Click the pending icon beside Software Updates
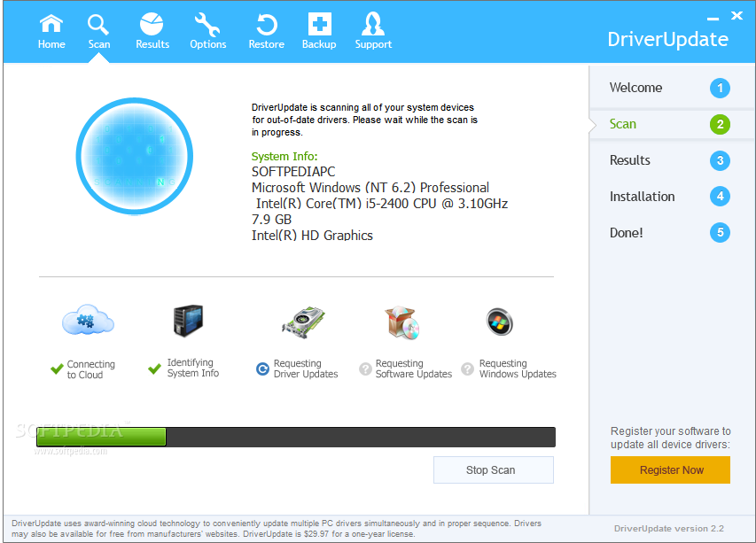Image resolution: width=756 pixels, height=543 pixels. coord(365,369)
